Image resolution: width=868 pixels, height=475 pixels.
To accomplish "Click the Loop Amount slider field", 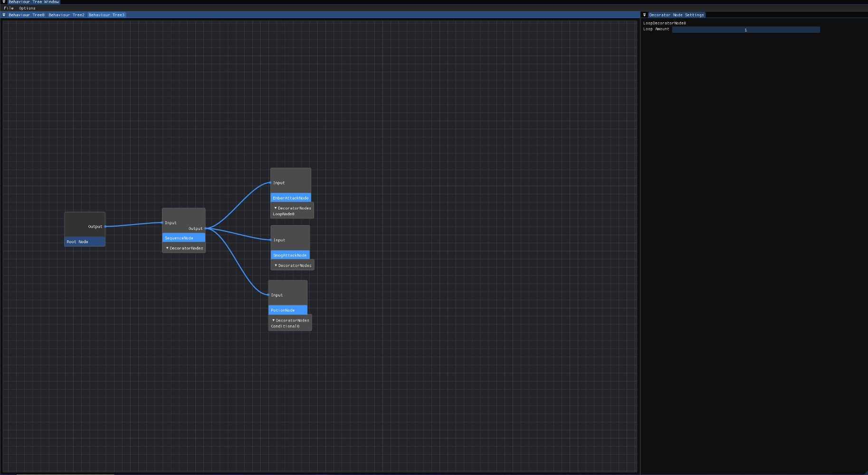I will [745, 30].
